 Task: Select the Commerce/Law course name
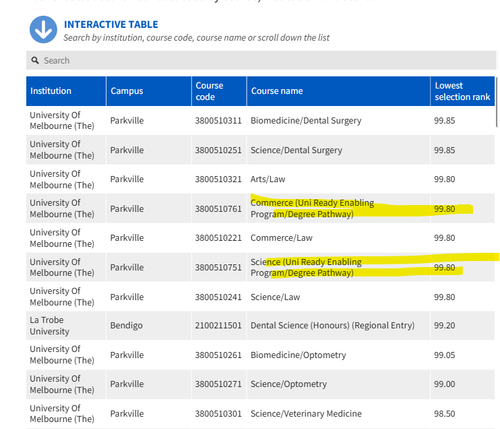point(281,238)
